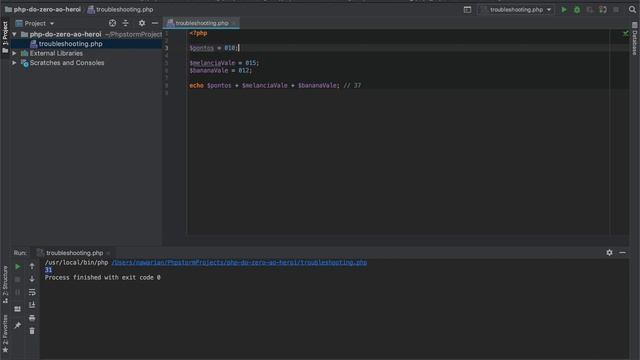Collapse the php-do-zero-ao-heroi tree node
Viewport: 640px width, 360px height.
[x=14, y=34]
